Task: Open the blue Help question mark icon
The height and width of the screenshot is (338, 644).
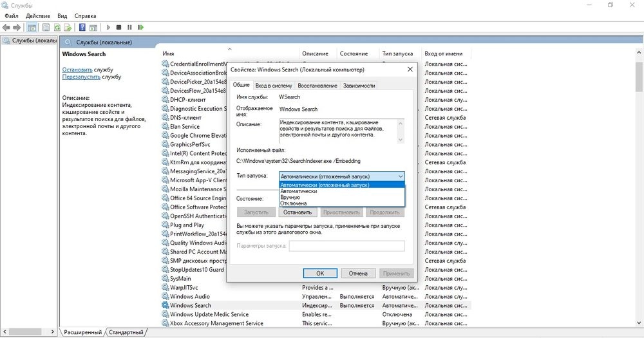Action: click(x=82, y=28)
